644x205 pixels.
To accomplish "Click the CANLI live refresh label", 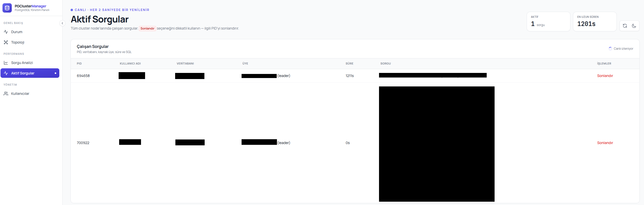I will click(110, 10).
